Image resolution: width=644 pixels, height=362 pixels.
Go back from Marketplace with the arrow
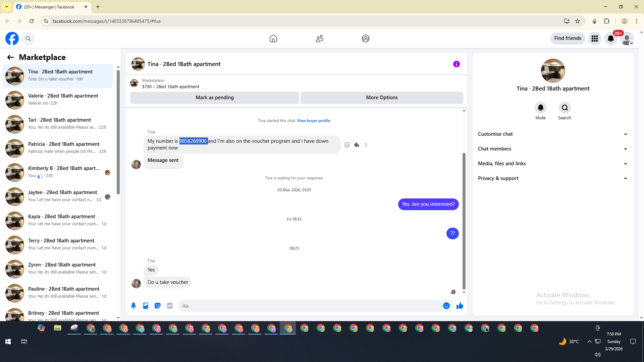[x=10, y=57]
